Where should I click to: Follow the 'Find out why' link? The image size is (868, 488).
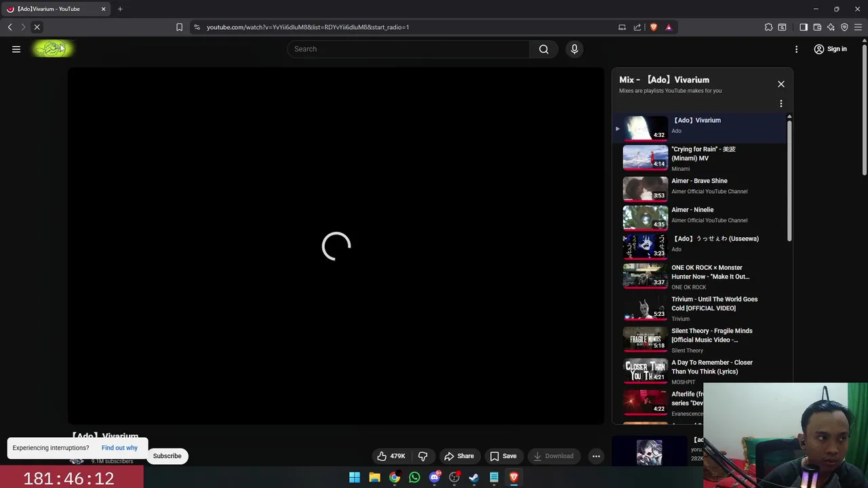119,448
